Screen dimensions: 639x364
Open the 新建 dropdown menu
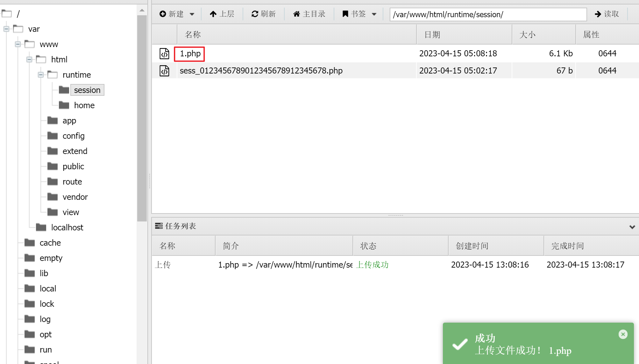tap(192, 14)
